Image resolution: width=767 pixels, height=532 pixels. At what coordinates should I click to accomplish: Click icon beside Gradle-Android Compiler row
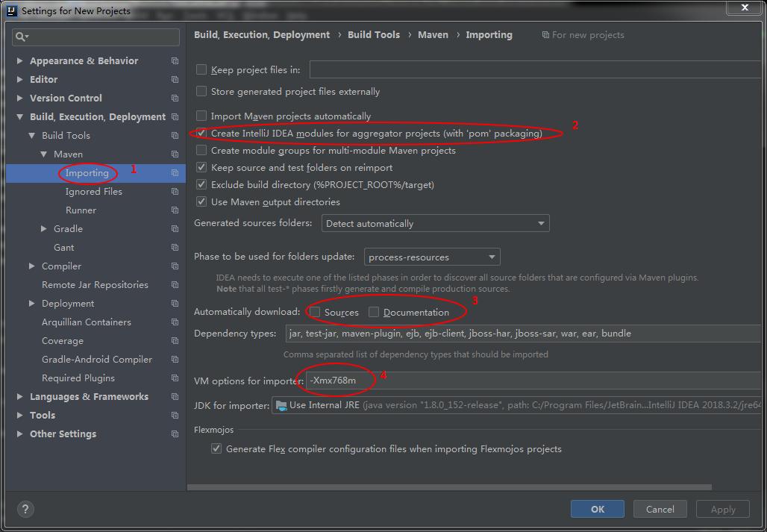(x=175, y=359)
